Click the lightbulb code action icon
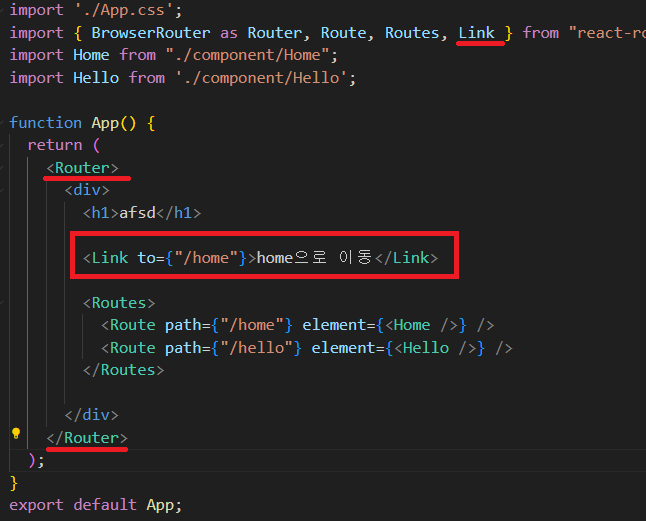The width and height of the screenshot is (646, 521). coord(16,434)
